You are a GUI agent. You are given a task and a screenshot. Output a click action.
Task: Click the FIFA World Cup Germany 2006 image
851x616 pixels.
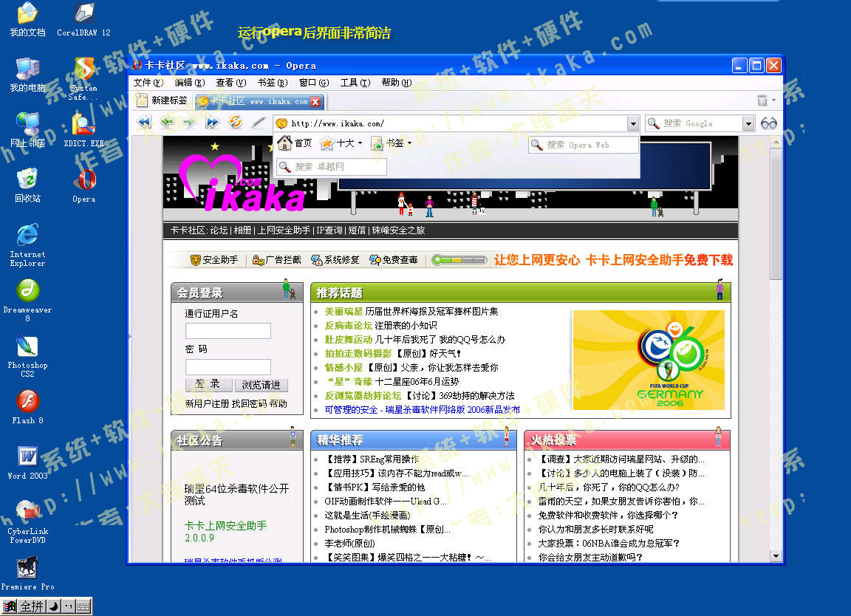pyautogui.click(x=649, y=360)
